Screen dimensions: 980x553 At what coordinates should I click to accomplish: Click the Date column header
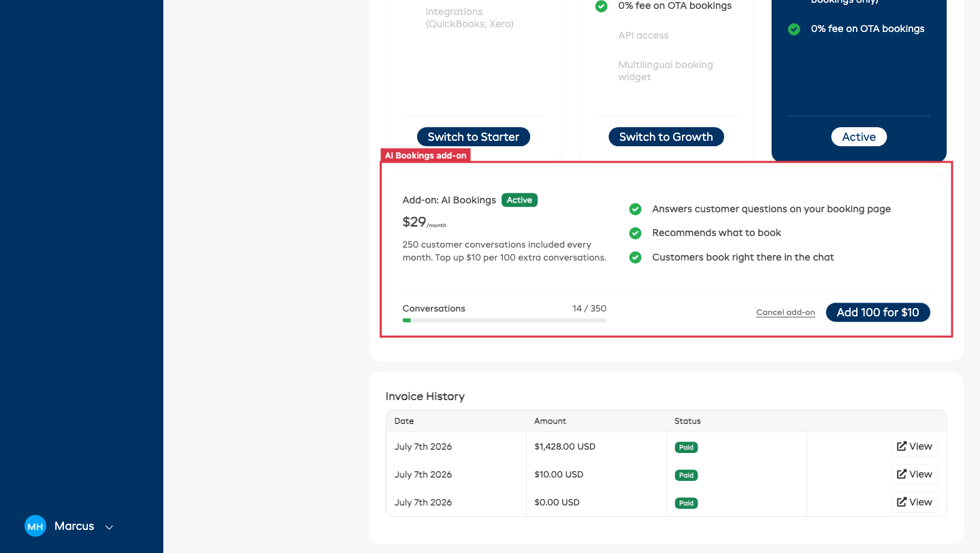404,421
